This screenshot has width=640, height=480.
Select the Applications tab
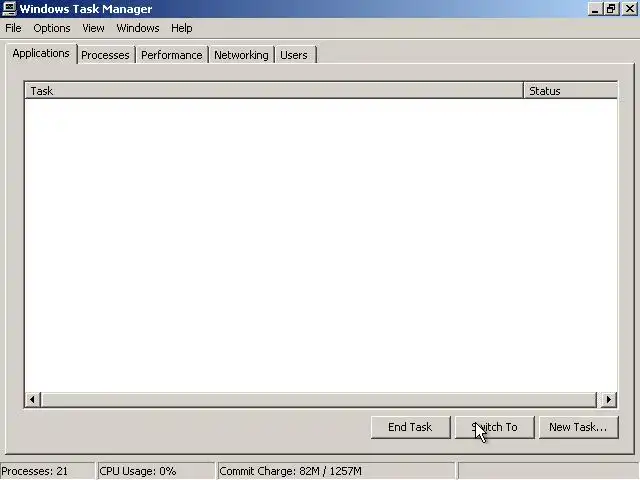[x=41, y=53]
